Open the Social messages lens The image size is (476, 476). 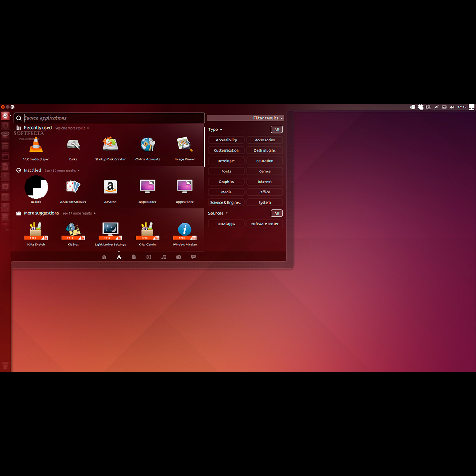pos(193,257)
